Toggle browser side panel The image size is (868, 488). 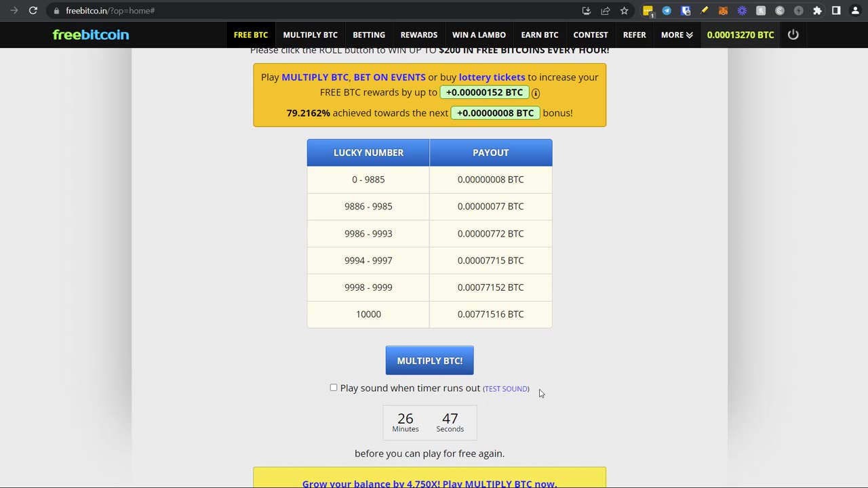click(x=836, y=11)
